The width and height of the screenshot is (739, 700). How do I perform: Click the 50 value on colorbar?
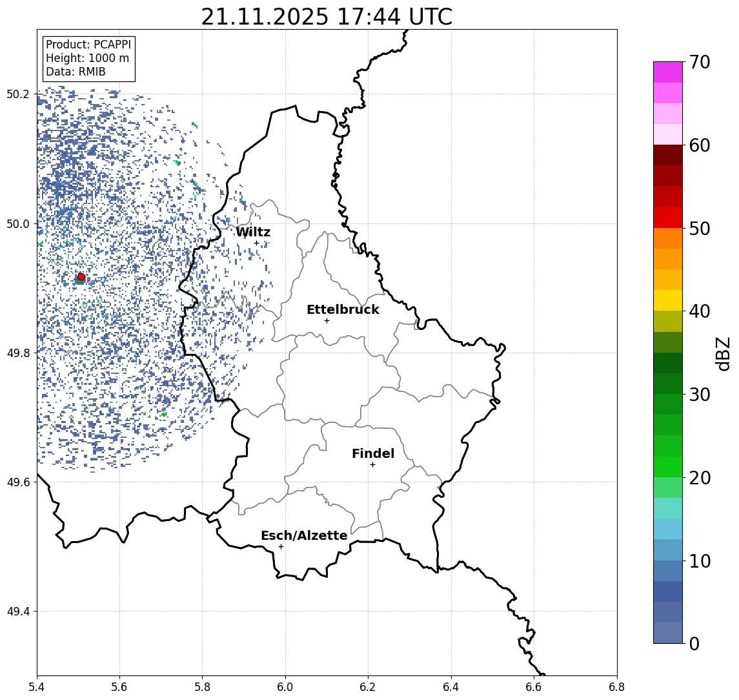pos(700,229)
